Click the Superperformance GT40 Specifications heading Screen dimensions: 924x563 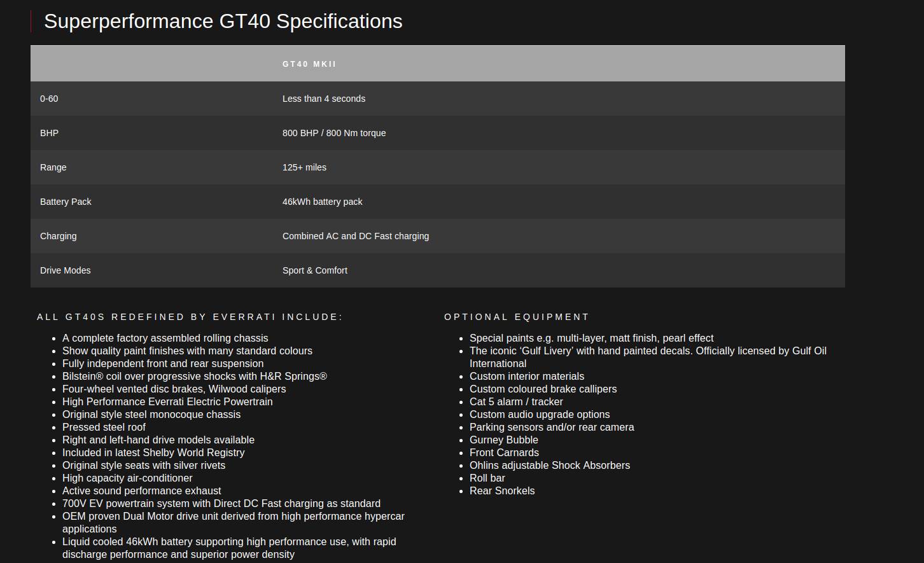coord(223,21)
